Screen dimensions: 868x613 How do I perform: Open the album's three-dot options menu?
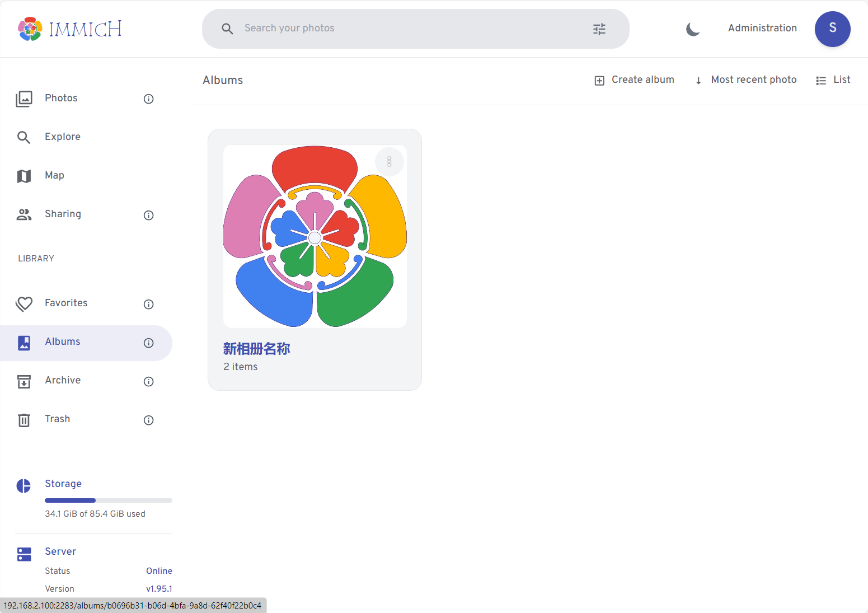[x=389, y=162]
